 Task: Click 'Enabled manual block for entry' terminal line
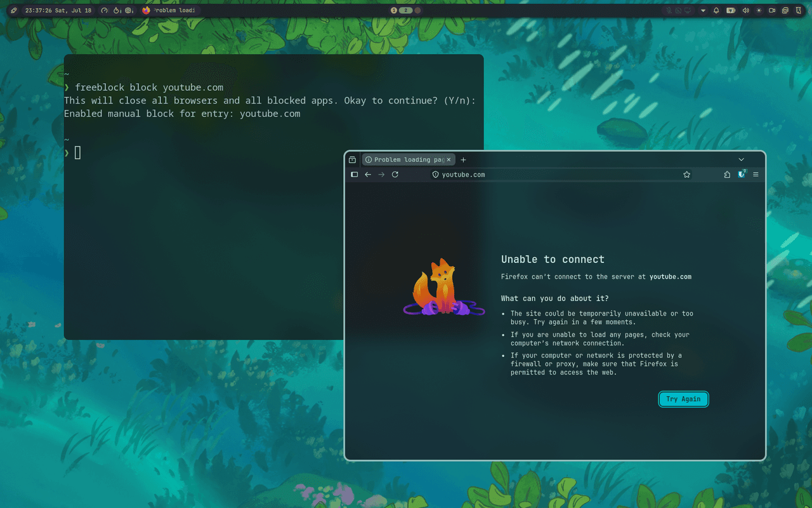point(182,114)
